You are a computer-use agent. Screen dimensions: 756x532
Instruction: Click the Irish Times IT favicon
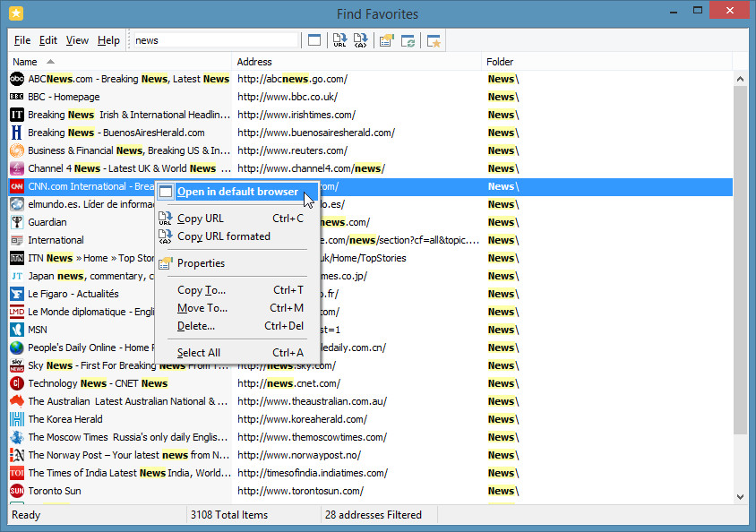tap(17, 115)
